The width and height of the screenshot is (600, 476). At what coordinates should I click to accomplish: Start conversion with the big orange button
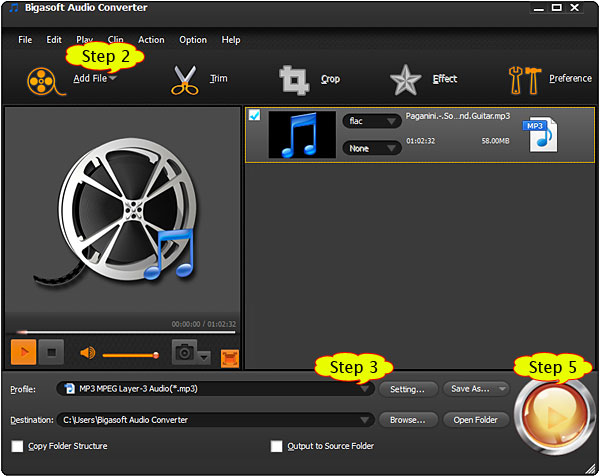pyautogui.click(x=553, y=416)
